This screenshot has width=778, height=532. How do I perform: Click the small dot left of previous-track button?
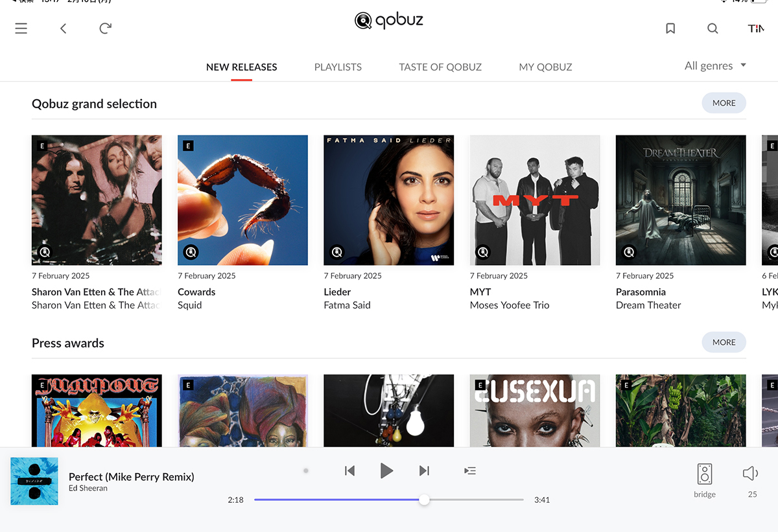click(x=306, y=471)
